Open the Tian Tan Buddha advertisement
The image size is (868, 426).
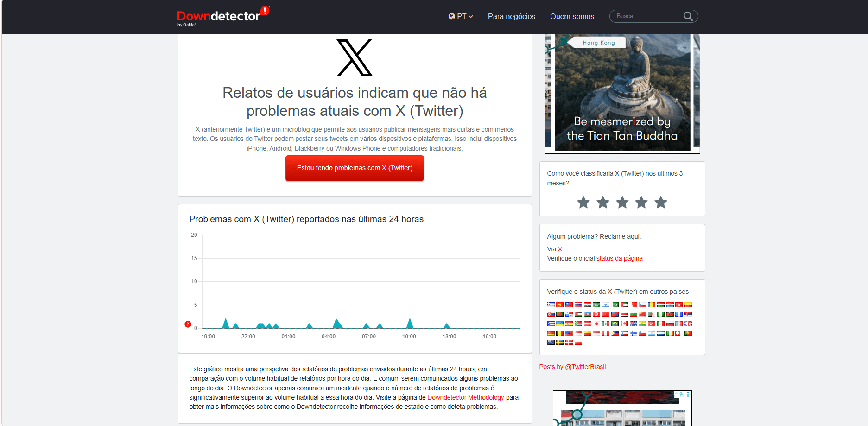(622, 94)
